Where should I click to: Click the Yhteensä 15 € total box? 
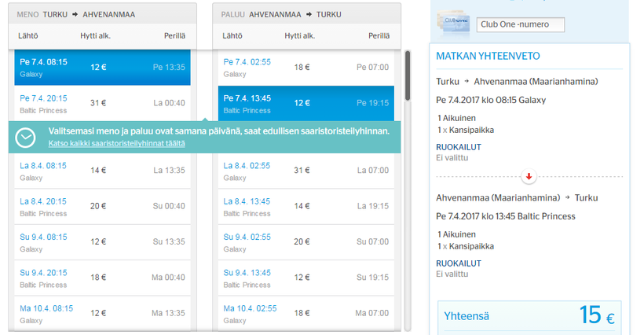pyautogui.click(x=529, y=315)
